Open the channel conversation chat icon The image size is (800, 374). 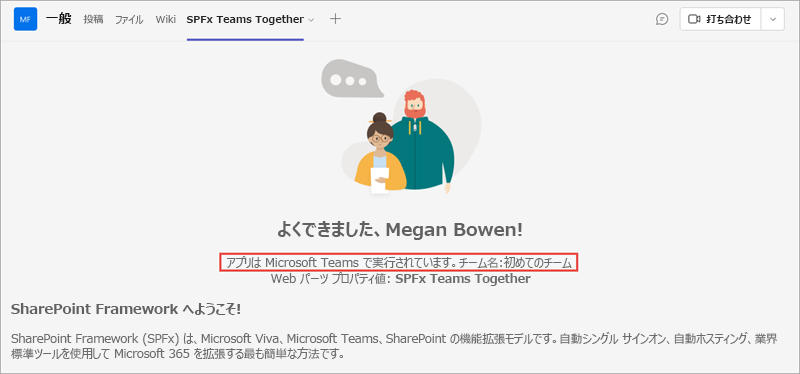click(x=662, y=19)
